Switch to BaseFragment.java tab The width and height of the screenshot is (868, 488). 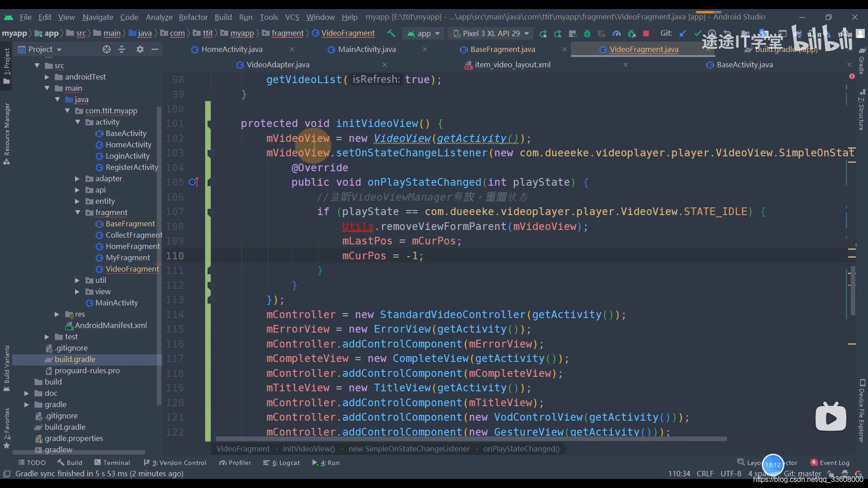(502, 49)
